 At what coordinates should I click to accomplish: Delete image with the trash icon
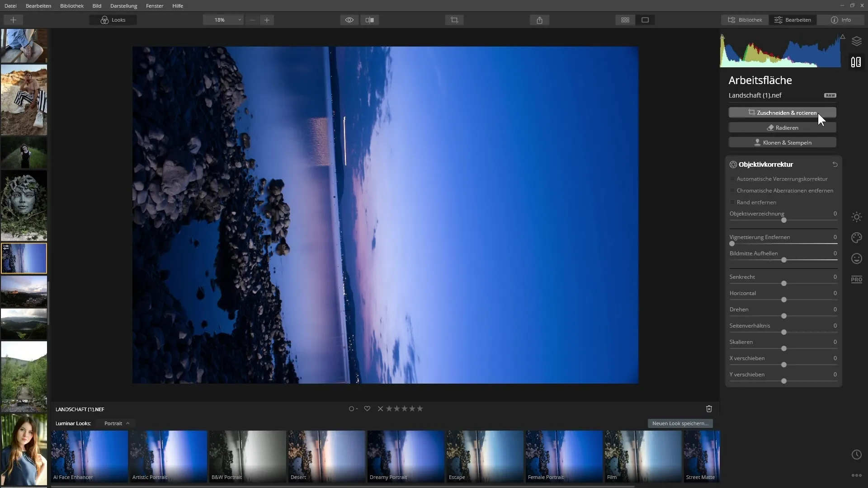coord(709,409)
